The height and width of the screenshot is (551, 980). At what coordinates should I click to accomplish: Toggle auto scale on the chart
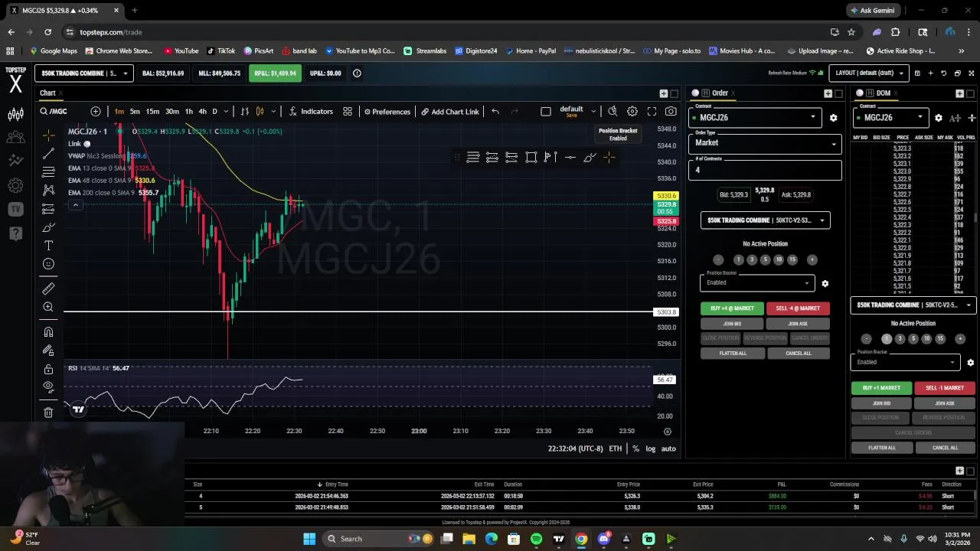668,448
